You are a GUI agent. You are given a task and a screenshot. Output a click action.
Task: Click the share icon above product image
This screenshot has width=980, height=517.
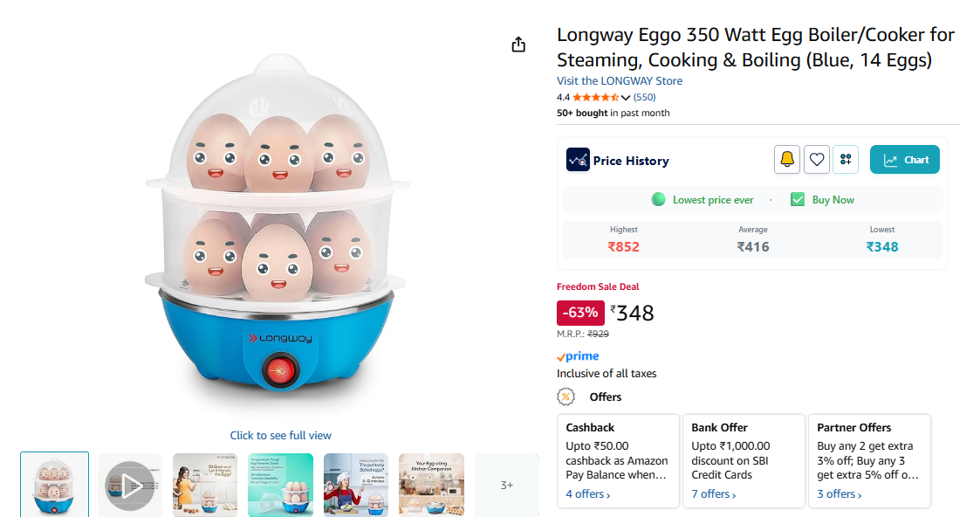[518, 45]
